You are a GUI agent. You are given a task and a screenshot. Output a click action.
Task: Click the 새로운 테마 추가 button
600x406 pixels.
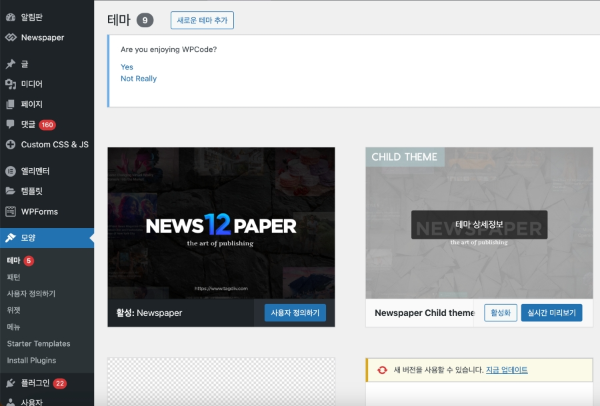click(x=202, y=20)
